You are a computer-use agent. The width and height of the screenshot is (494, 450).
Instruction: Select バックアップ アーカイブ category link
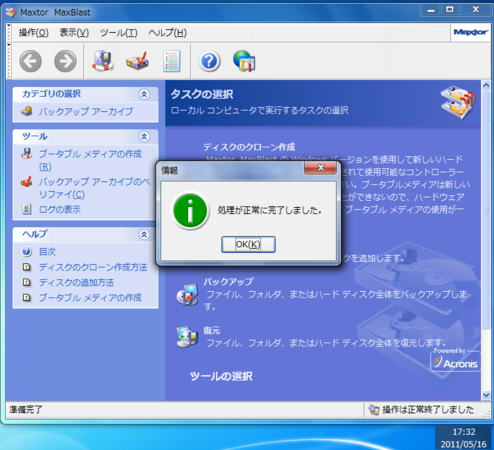(x=86, y=111)
